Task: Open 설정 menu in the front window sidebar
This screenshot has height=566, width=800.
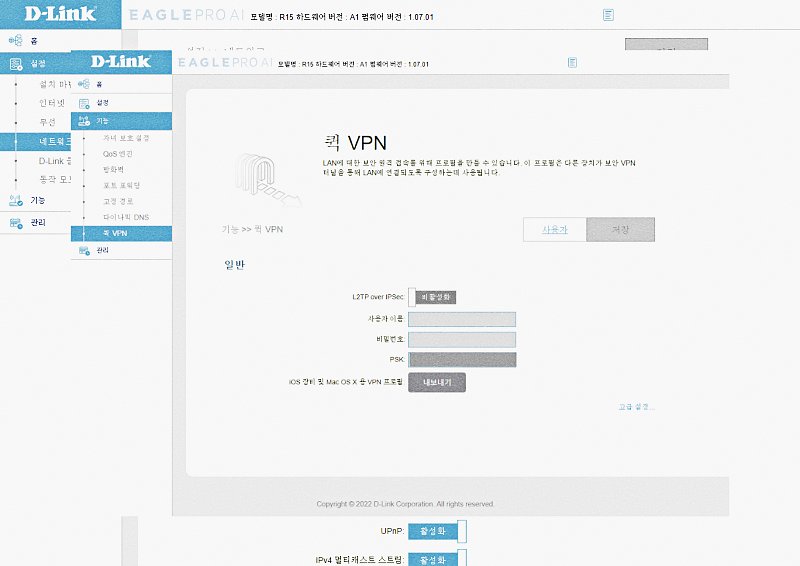Action: [121, 103]
